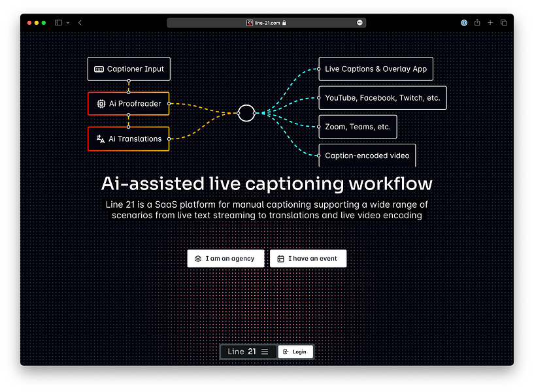Minimize the window with yellow button
534x392 pixels.
click(37, 23)
